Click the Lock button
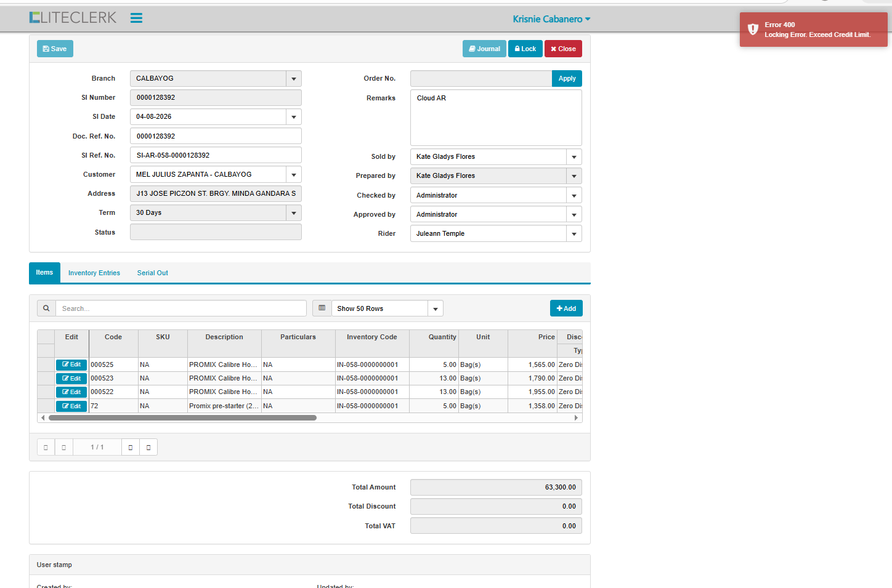 click(525, 49)
